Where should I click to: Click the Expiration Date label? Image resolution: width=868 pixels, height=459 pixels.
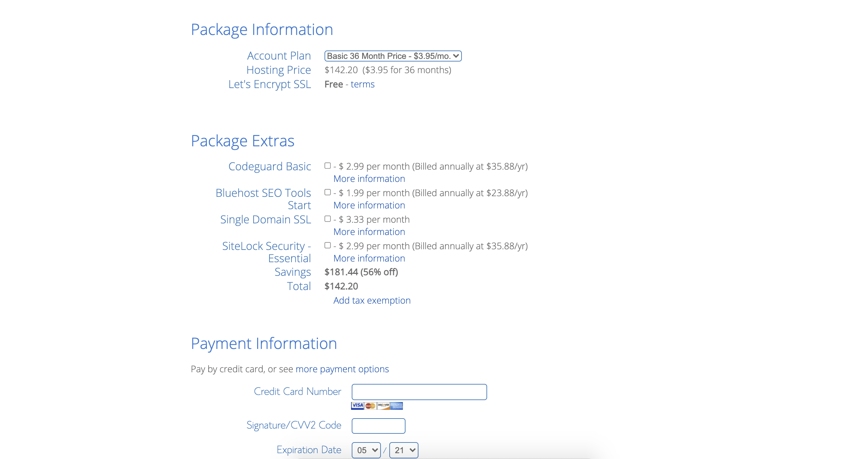click(x=309, y=450)
